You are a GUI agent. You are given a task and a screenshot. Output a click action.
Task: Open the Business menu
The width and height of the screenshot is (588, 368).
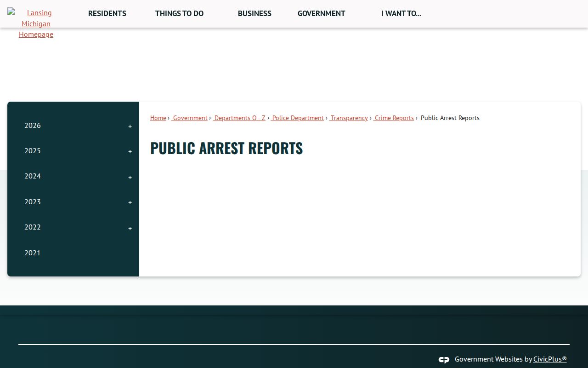click(254, 13)
